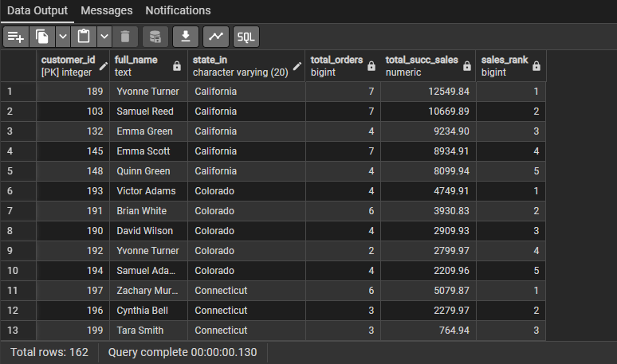Click the Paste clipboard icon
The height and width of the screenshot is (364, 617).
(84, 36)
